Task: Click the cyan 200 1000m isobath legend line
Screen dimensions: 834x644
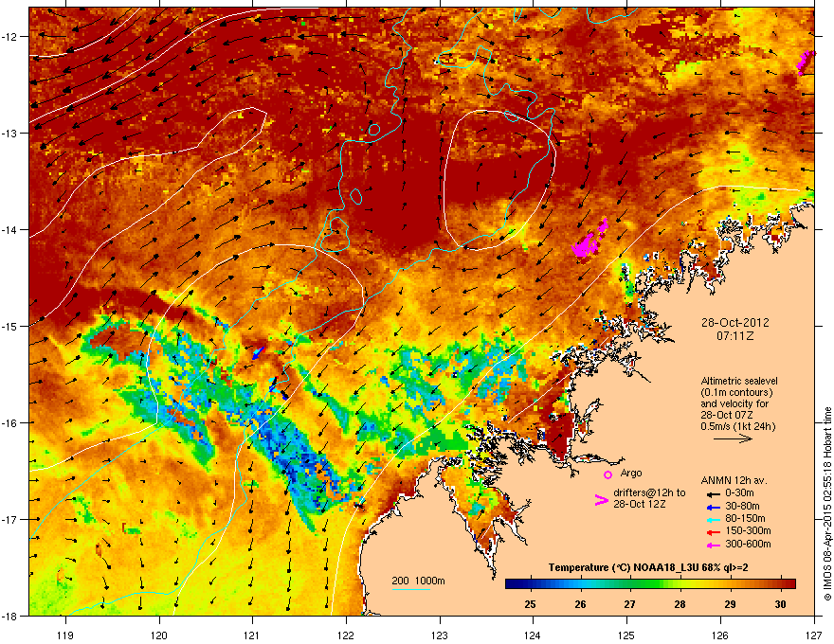Action: (411, 590)
